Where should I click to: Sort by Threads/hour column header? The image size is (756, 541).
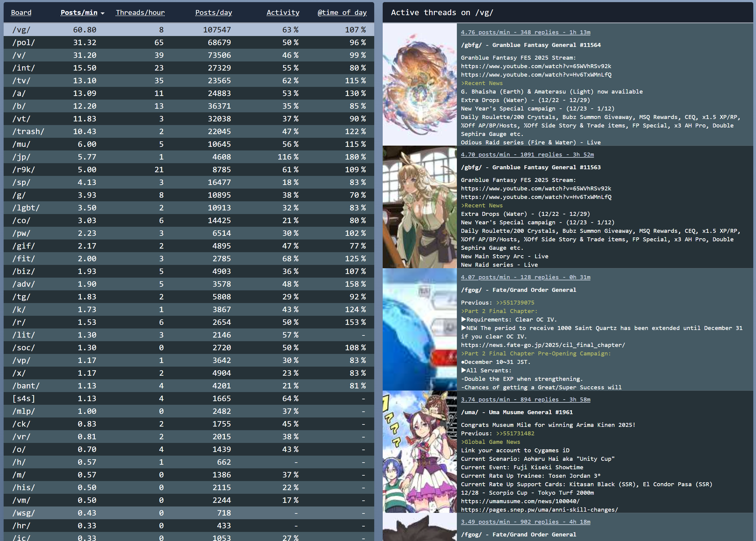140,13
